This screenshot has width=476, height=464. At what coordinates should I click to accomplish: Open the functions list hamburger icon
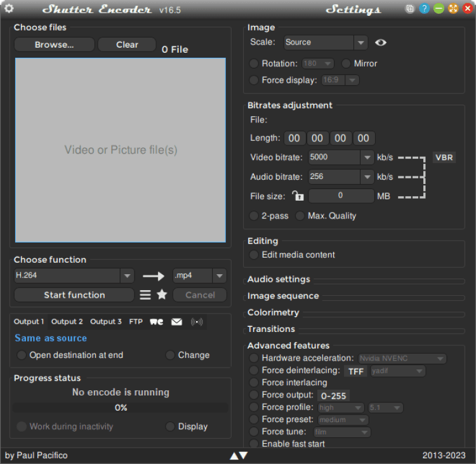(x=145, y=295)
